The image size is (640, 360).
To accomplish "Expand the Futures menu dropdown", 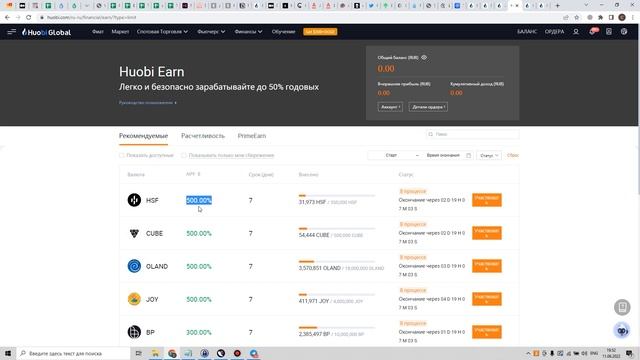I will pos(211,31).
